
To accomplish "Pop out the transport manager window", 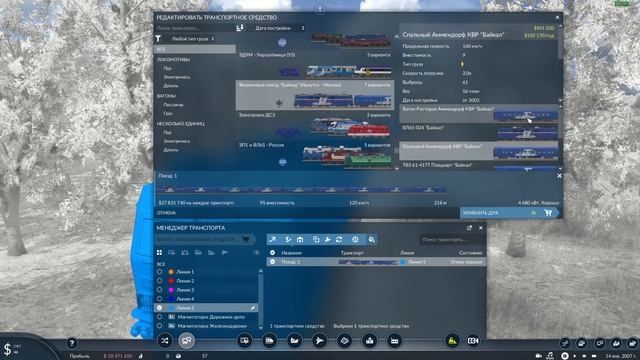I will (x=469, y=228).
